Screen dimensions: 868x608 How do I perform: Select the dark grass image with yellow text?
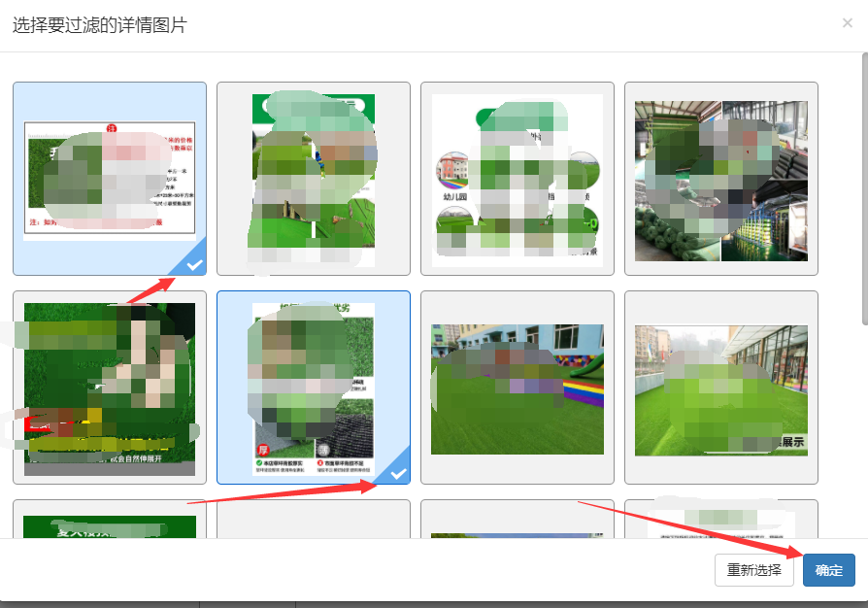tap(109, 388)
